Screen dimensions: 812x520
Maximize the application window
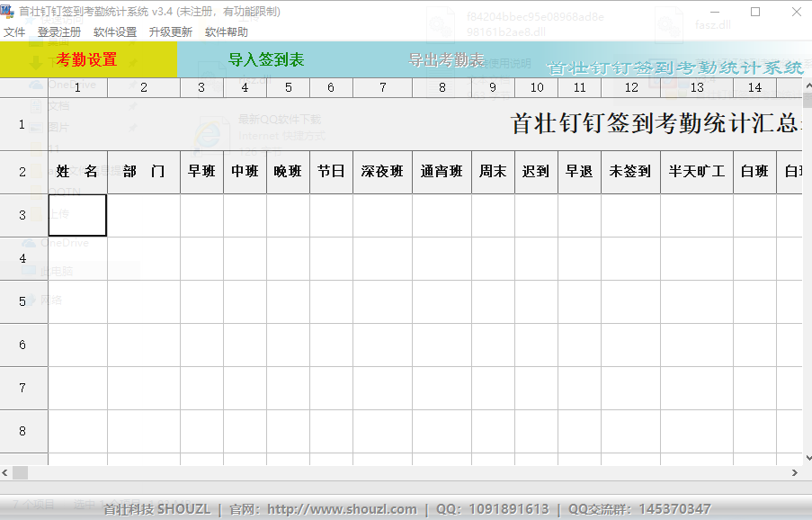coord(755,12)
